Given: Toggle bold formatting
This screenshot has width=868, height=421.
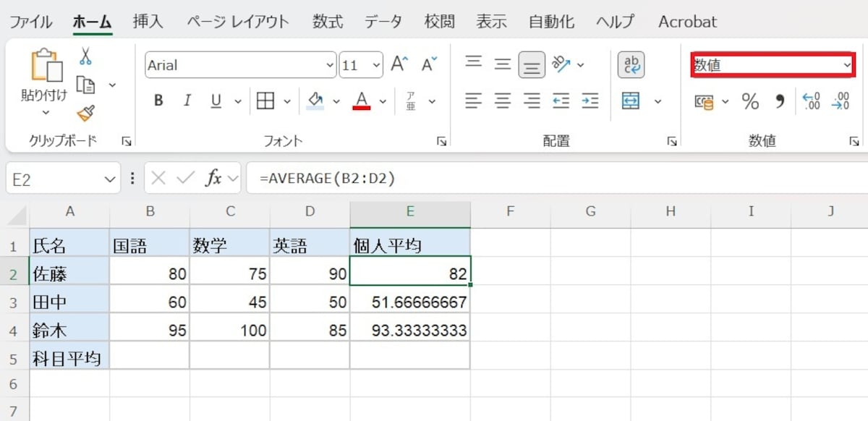Looking at the screenshot, I should click(158, 101).
